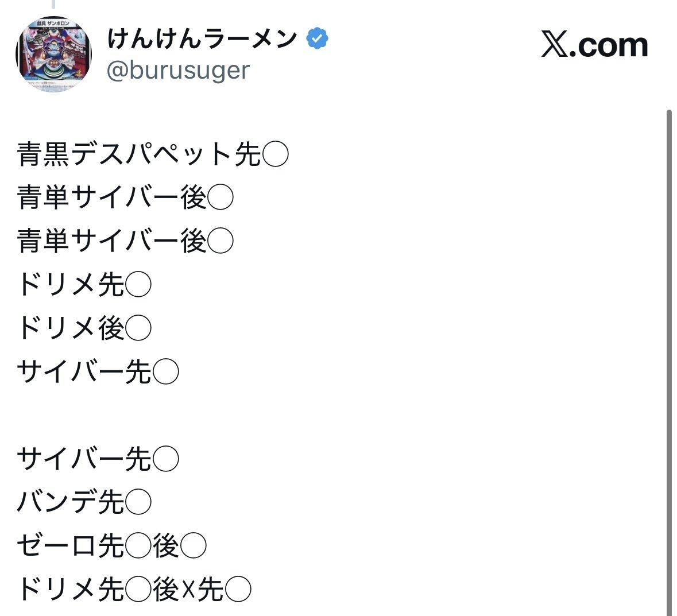Select the first 青単サイバー後◯ line
The image size is (677, 616).
(x=125, y=197)
